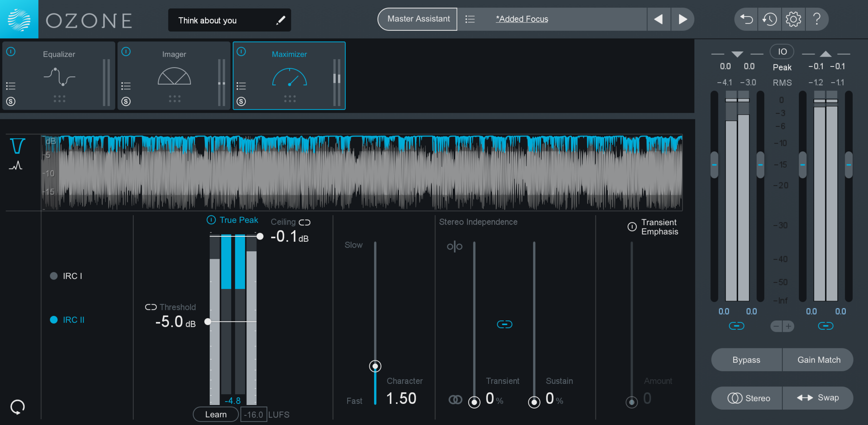
Task: Select the Imager module
Action: (x=174, y=54)
